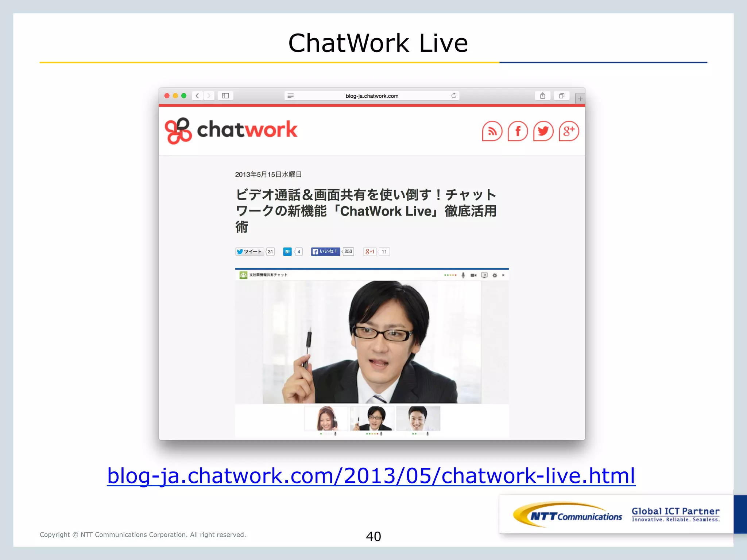Click the signal strength dots in video toolbar

[450, 275]
